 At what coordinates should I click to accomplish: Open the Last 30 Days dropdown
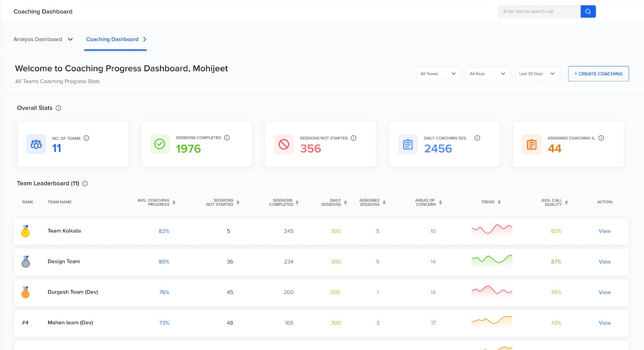(x=537, y=74)
